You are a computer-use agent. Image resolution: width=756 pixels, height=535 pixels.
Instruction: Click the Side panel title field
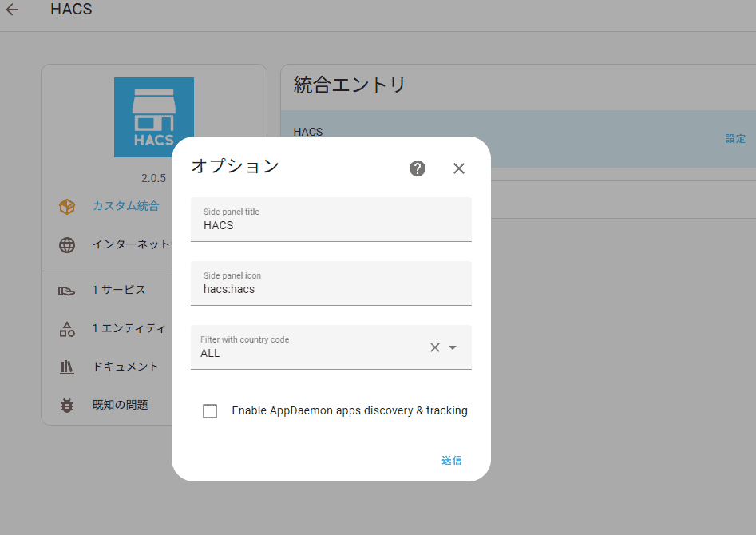click(x=331, y=220)
